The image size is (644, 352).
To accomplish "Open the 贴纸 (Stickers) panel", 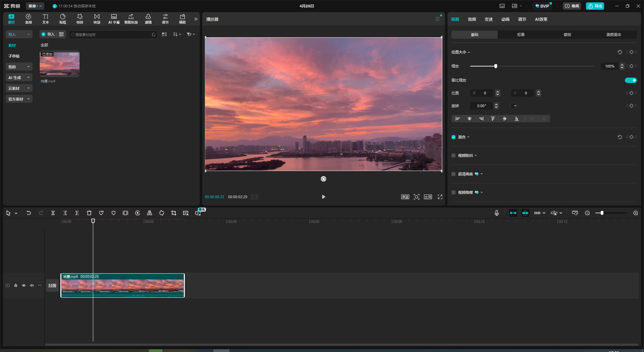I will click(x=63, y=19).
